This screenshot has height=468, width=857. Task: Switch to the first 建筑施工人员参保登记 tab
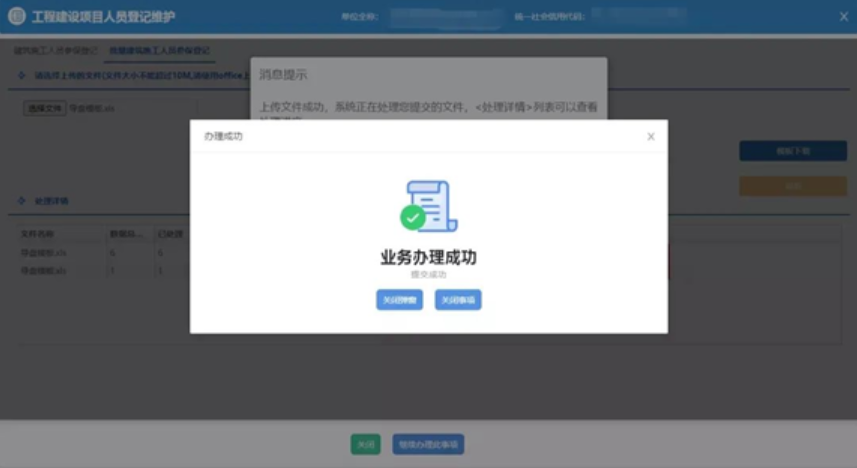[55, 51]
